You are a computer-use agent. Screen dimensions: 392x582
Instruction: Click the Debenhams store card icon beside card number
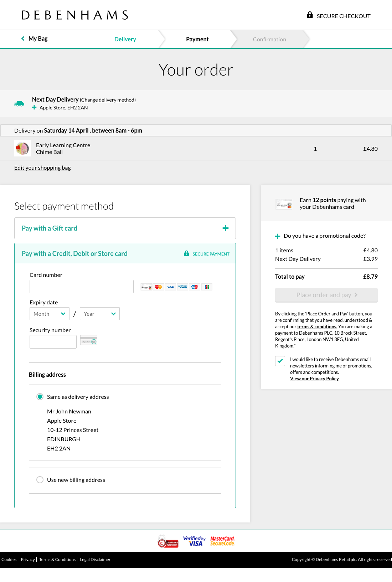click(146, 287)
